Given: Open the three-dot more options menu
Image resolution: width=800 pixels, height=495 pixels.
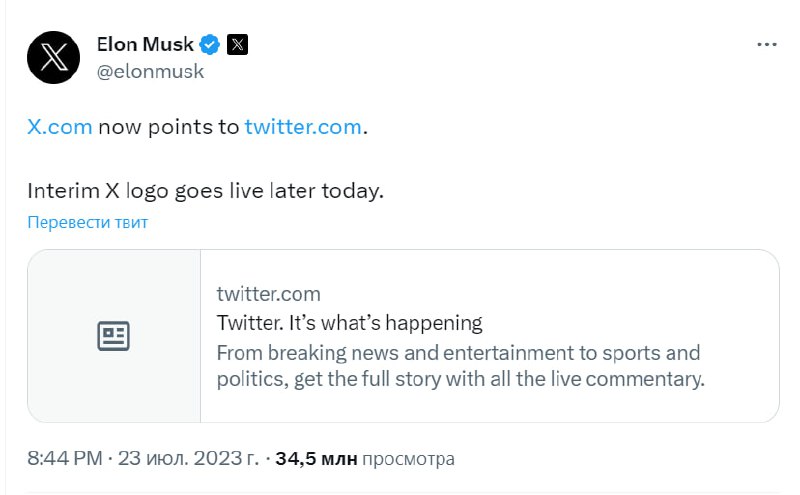Looking at the screenshot, I should pos(766,45).
